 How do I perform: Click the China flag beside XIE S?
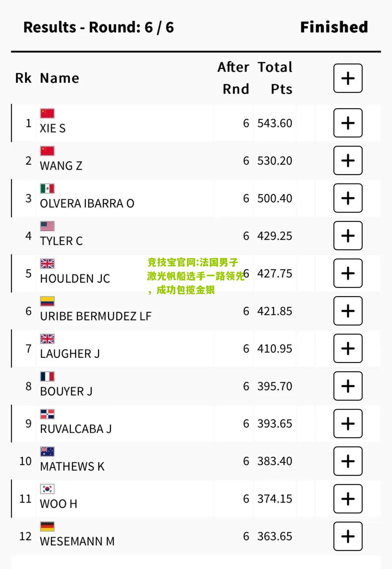click(x=47, y=113)
